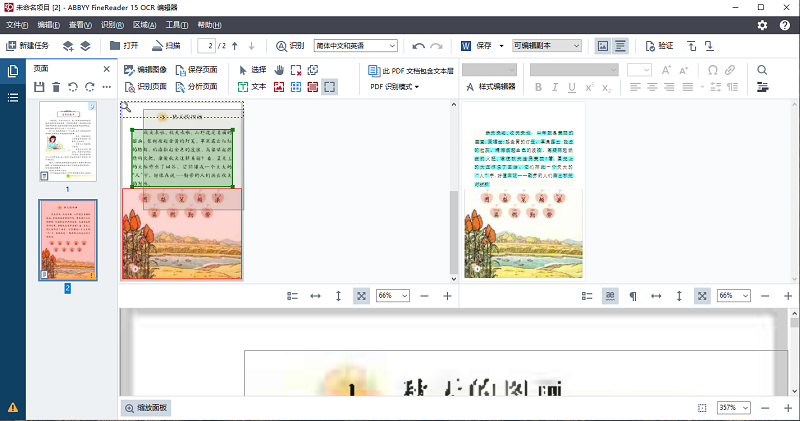The height and width of the screenshot is (421, 800).
Task: Toggle the Image pane view button
Action: click(x=603, y=46)
